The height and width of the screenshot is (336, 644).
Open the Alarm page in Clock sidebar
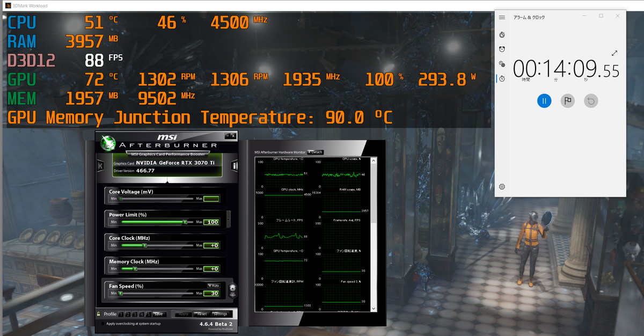pyautogui.click(x=502, y=49)
